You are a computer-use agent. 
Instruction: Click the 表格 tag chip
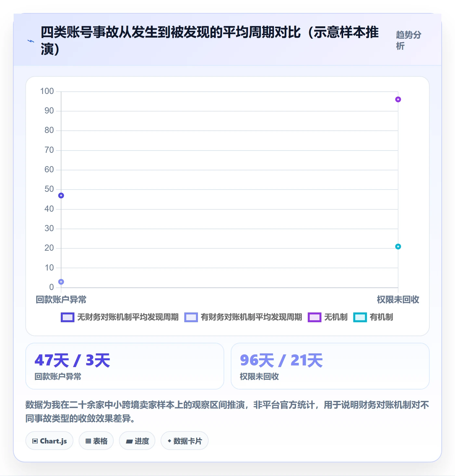(96, 441)
